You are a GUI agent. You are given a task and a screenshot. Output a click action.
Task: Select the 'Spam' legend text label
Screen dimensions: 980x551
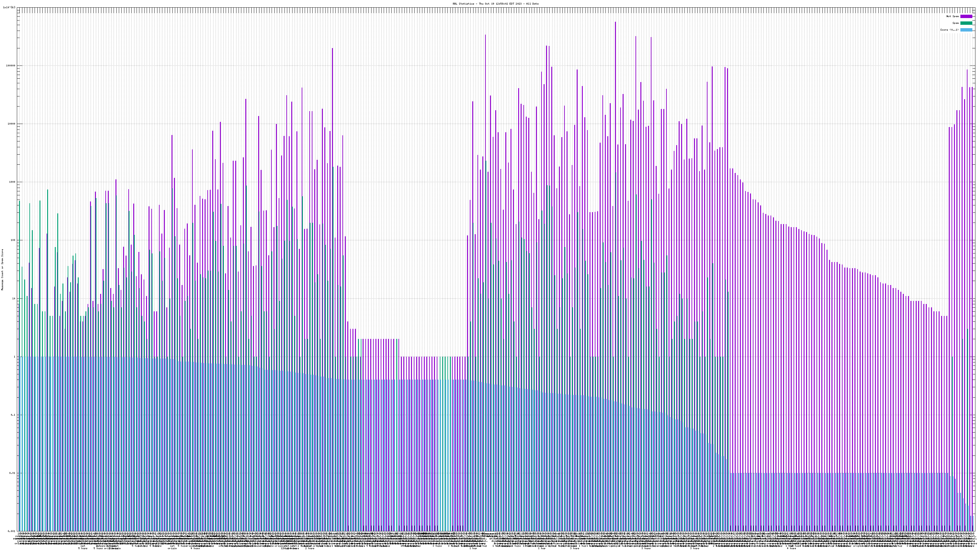[956, 23]
